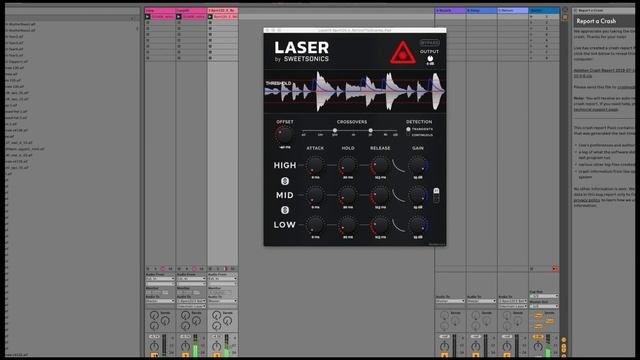Click the upper CROSSOVERS slider handle

(370, 130)
